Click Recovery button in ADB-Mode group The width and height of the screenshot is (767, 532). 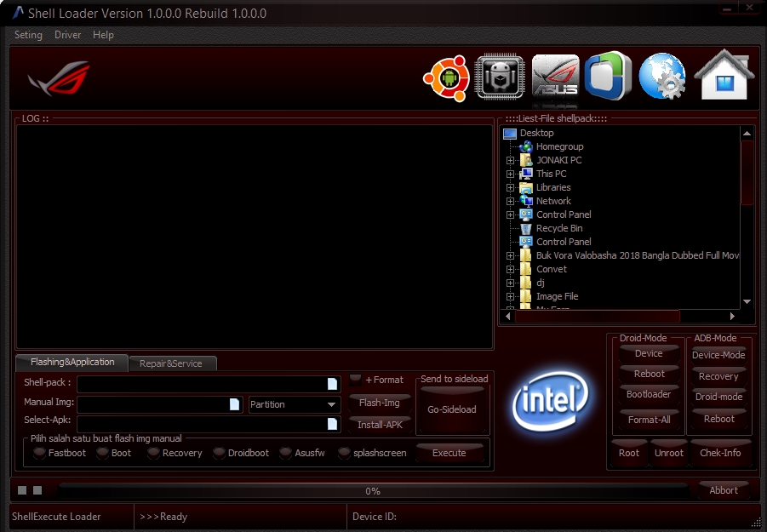tap(718, 376)
